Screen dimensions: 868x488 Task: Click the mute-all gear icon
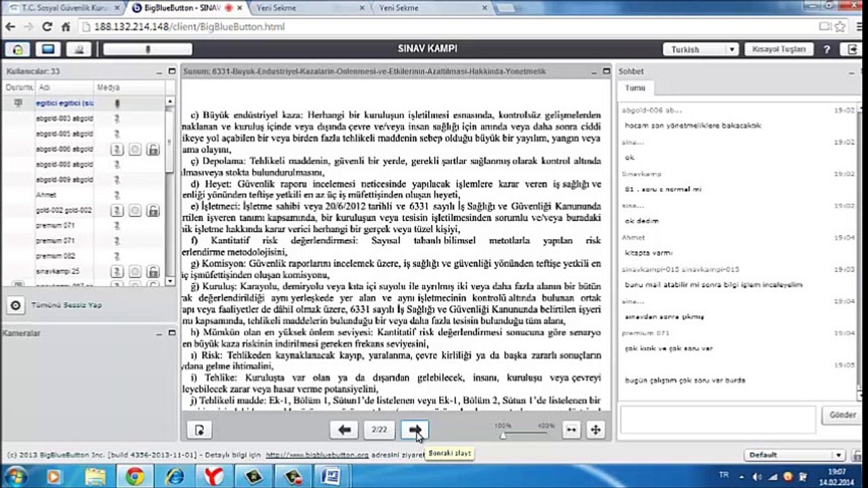[x=15, y=306]
